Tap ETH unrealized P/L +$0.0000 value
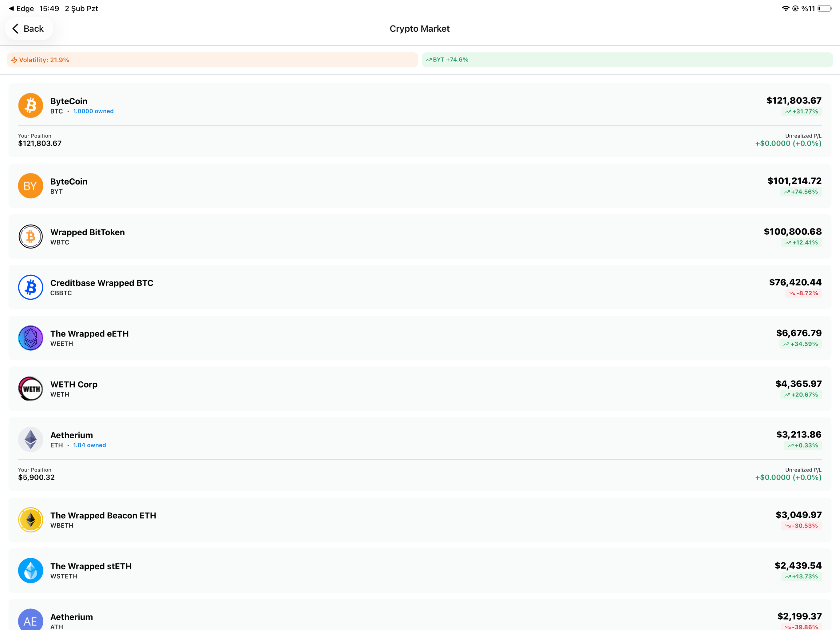This screenshot has width=840, height=630. (x=788, y=478)
